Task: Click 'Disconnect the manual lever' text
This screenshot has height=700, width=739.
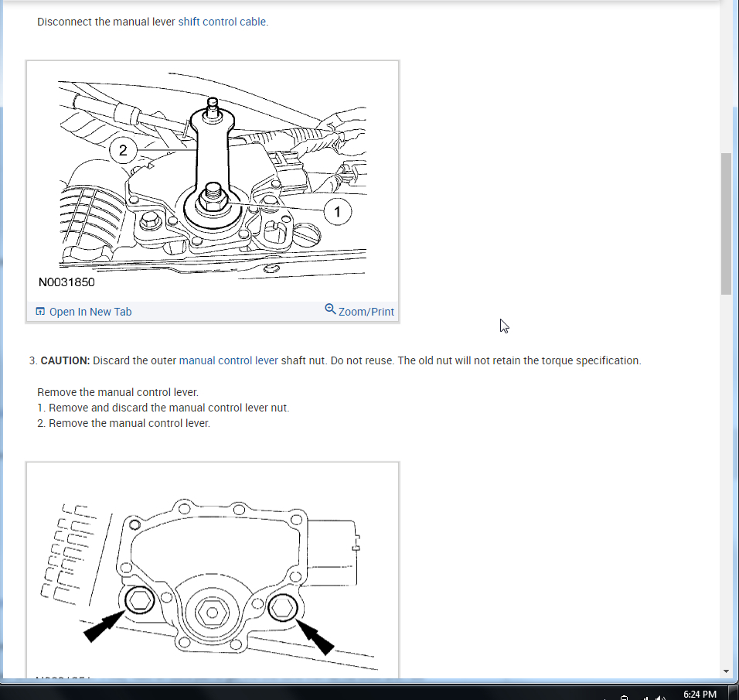Action: (x=106, y=22)
